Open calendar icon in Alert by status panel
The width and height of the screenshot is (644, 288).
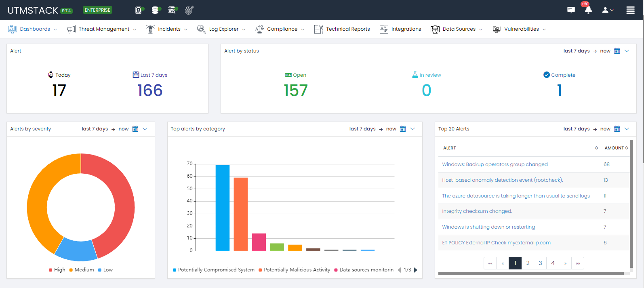click(617, 51)
